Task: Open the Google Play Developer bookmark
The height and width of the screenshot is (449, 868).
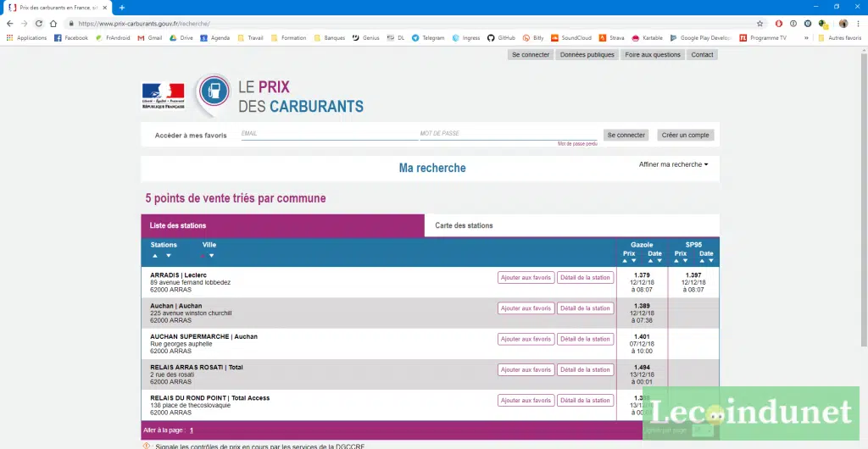Action: (701, 38)
